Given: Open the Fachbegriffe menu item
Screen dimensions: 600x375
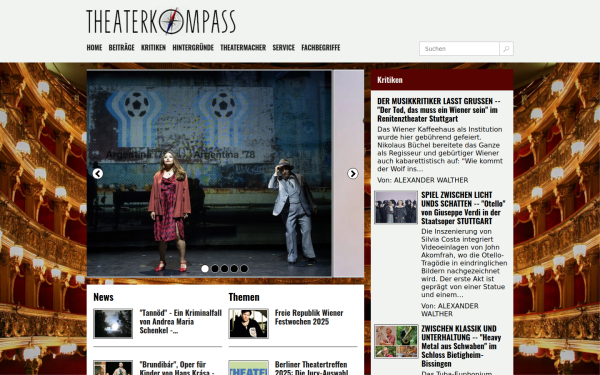Looking at the screenshot, I should click(x=321, y=47).
